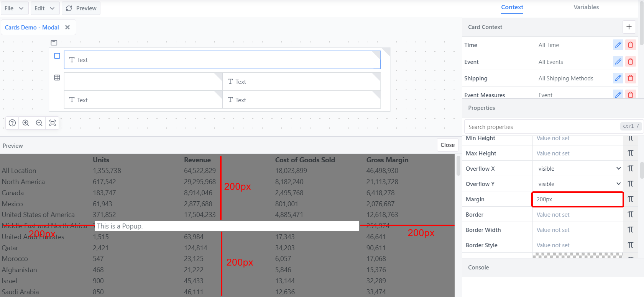Close the preview pane

447,145
